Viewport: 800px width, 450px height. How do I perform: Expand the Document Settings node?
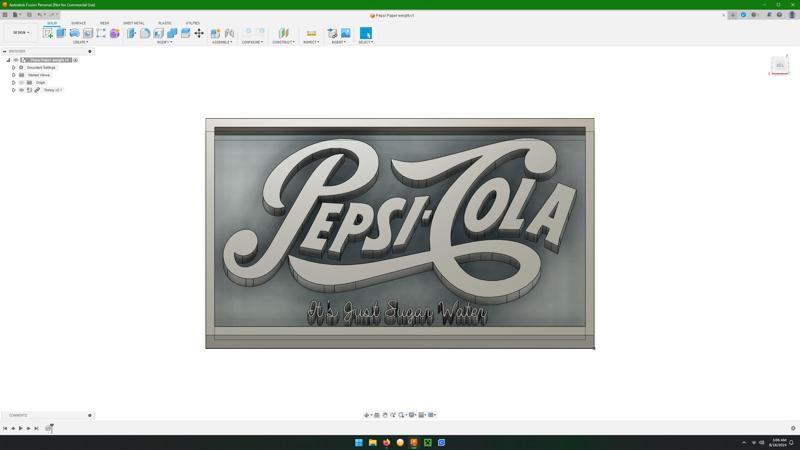click(14, 67)
